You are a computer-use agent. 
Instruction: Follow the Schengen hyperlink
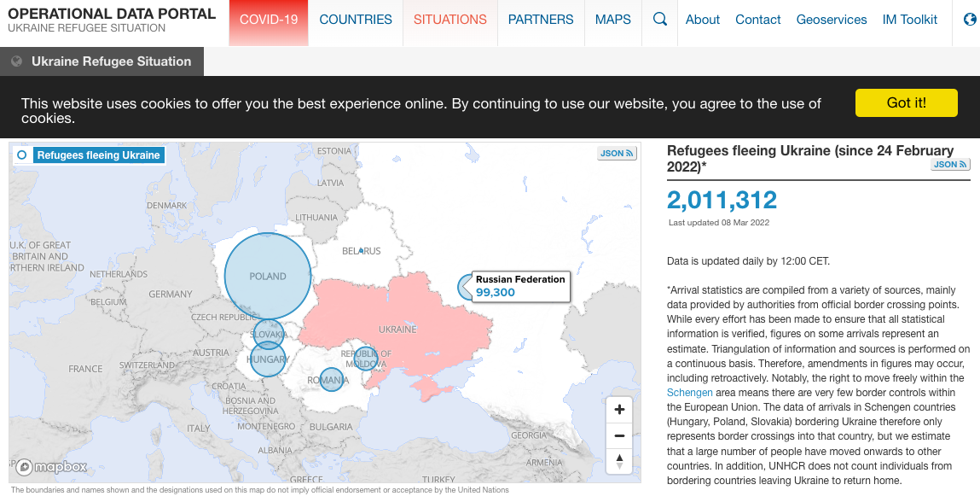point(689,393)
